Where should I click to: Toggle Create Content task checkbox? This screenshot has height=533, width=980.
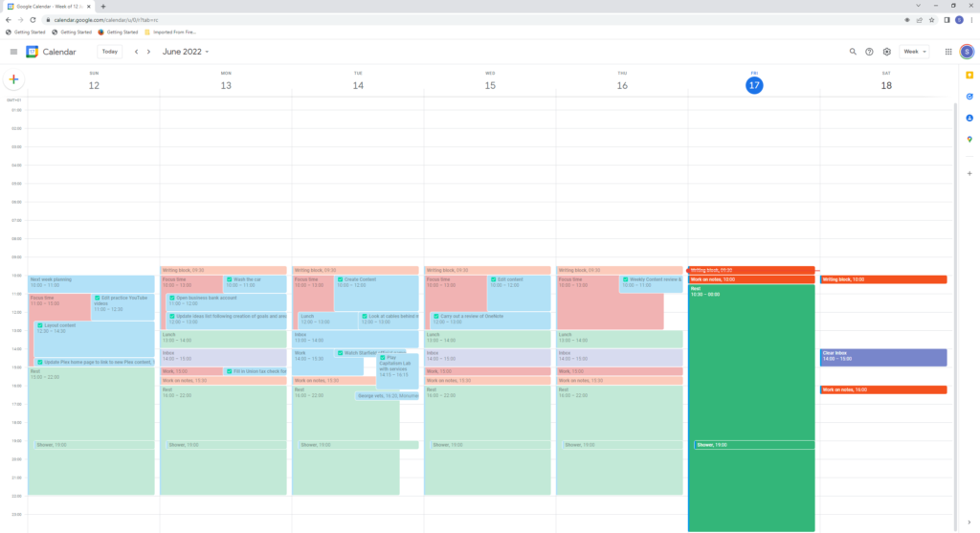click(340, 280)
